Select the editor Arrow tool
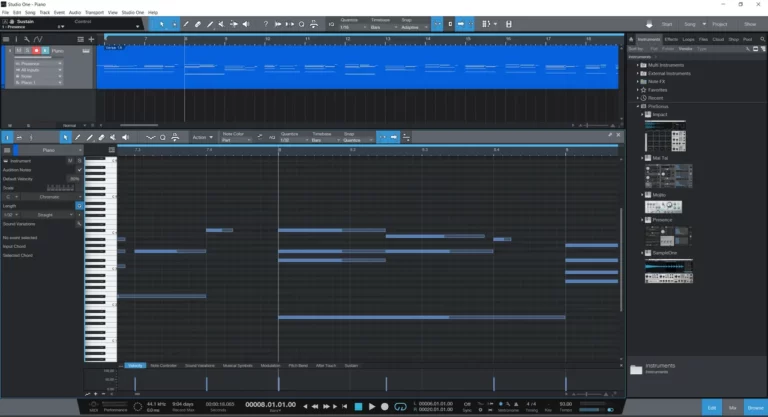Image resolution: width=768 pixels, height=417 pixels. click(x=65, y=138)
